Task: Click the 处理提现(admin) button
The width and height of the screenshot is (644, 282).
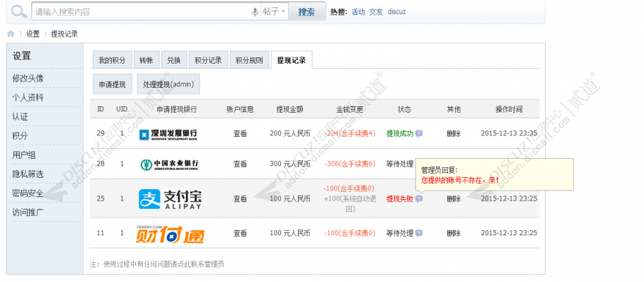Action: click(168, 84)
